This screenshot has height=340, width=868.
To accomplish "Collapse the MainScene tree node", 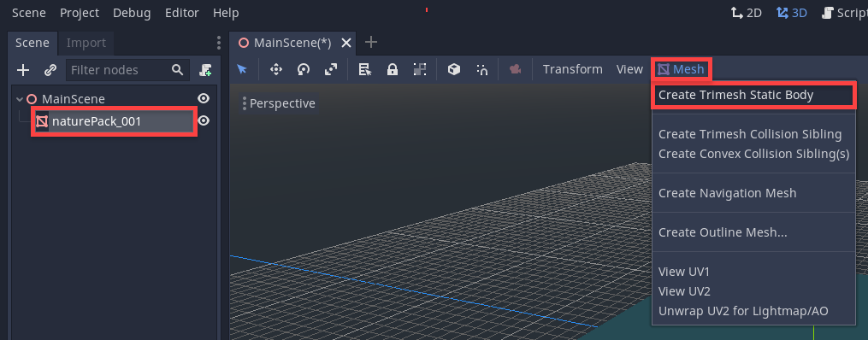I will (20, 99).
